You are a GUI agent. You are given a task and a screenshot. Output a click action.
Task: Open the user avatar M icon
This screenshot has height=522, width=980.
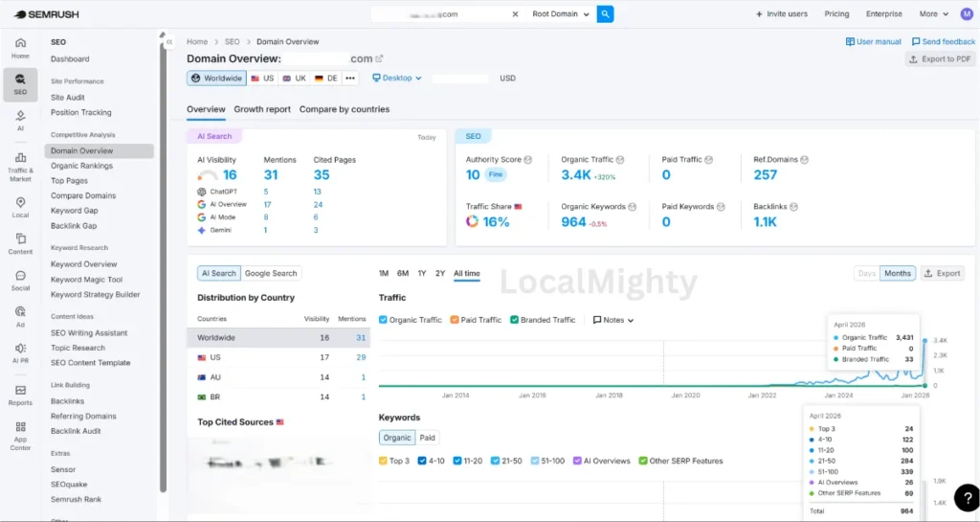pyautogui.click(x=967, y=13)
